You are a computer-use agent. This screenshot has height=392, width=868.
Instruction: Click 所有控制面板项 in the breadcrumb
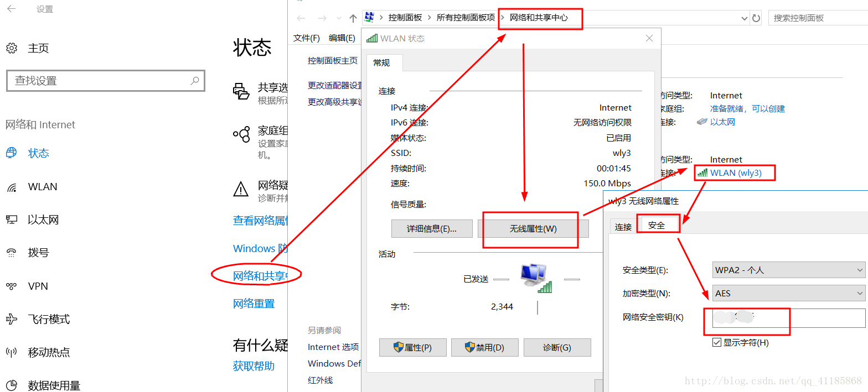coord(466,18)
